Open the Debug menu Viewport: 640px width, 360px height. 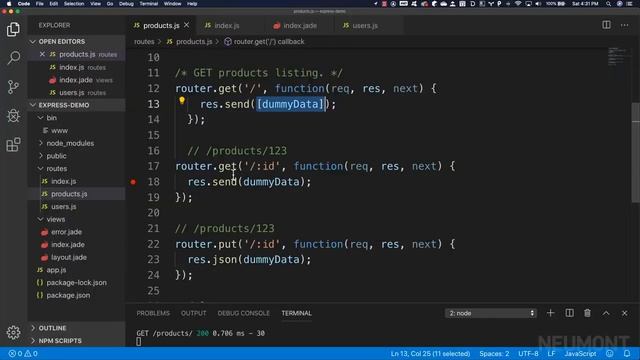tap(126, 4)
